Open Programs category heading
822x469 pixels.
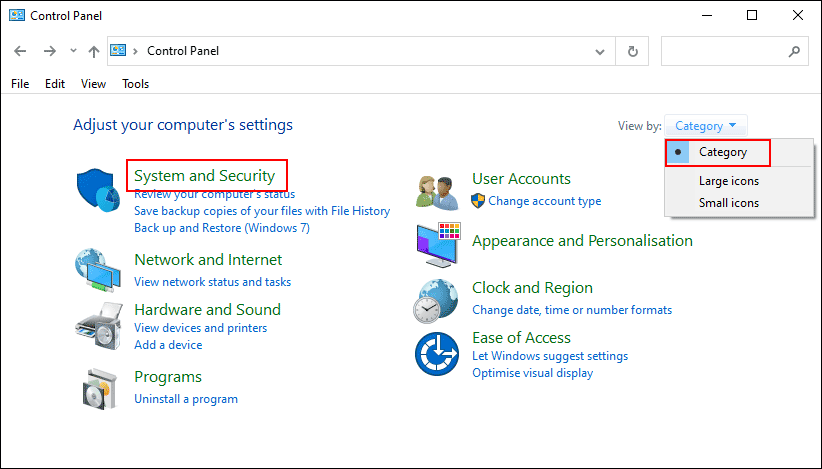click(168, 377)
